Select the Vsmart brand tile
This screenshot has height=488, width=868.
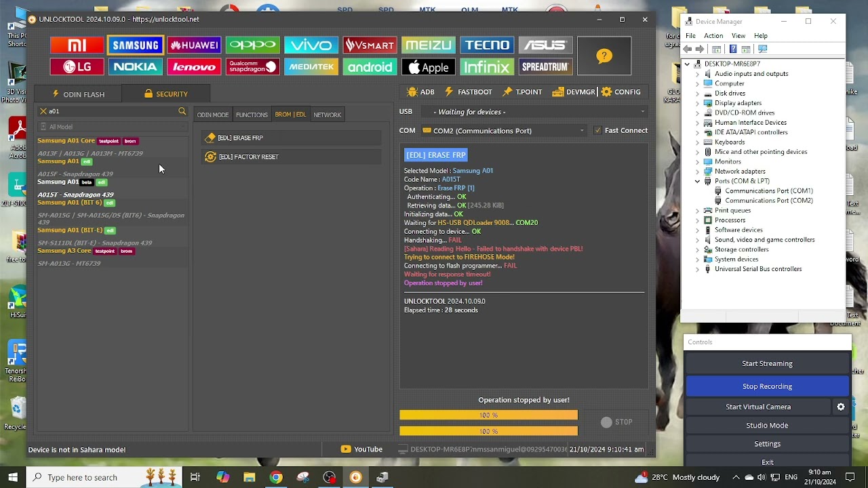click(370, 45)
